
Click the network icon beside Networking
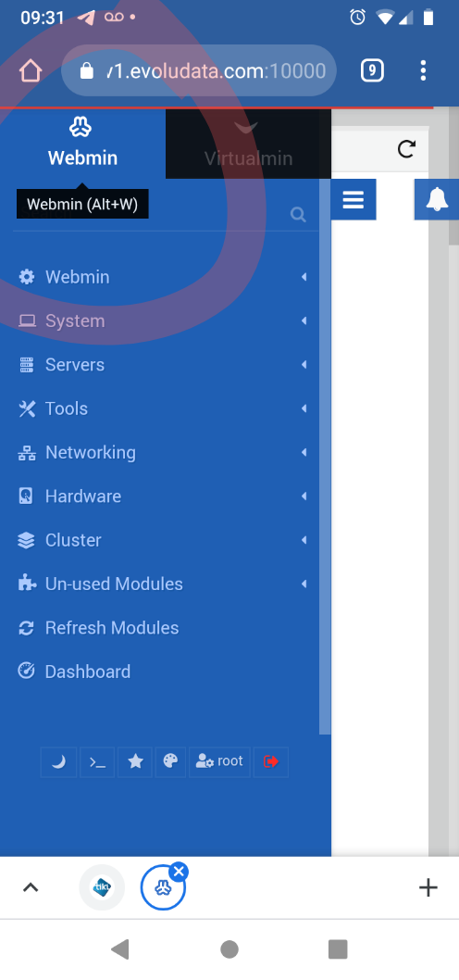coord(26,453)
